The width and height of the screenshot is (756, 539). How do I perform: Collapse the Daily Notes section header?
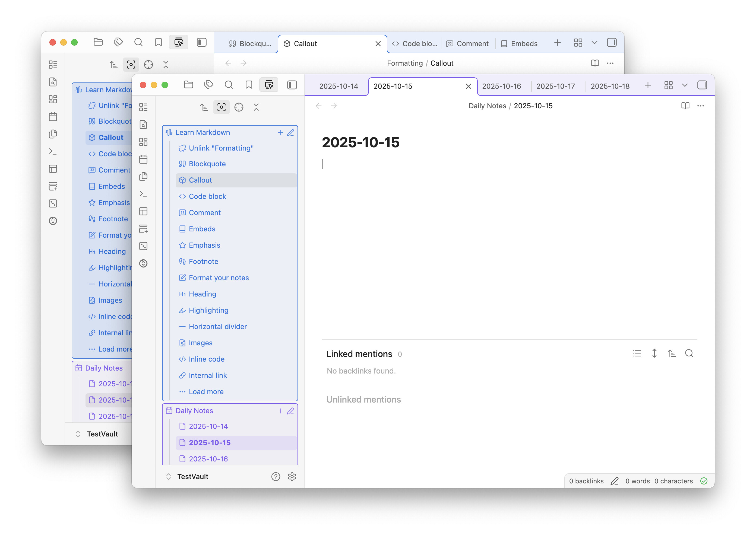(194, 410)
